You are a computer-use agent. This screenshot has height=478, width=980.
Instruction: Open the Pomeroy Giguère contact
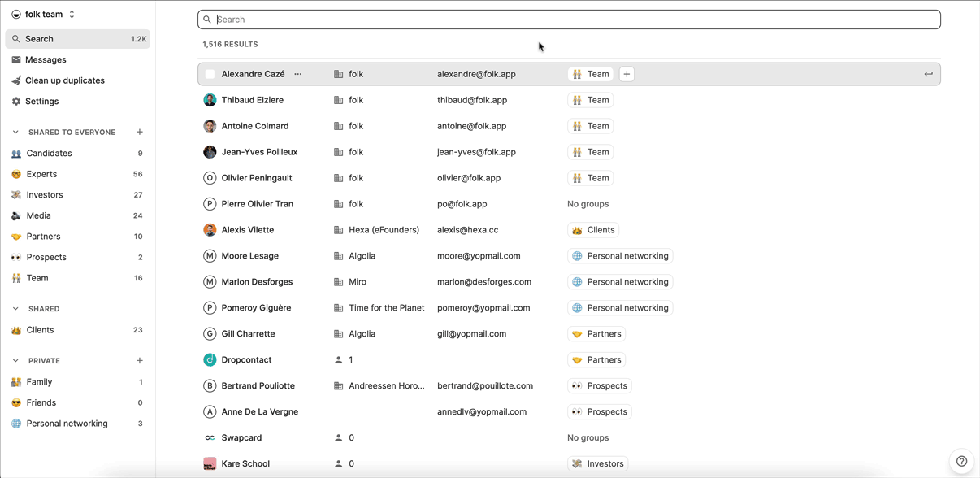(x=256, y=308)
